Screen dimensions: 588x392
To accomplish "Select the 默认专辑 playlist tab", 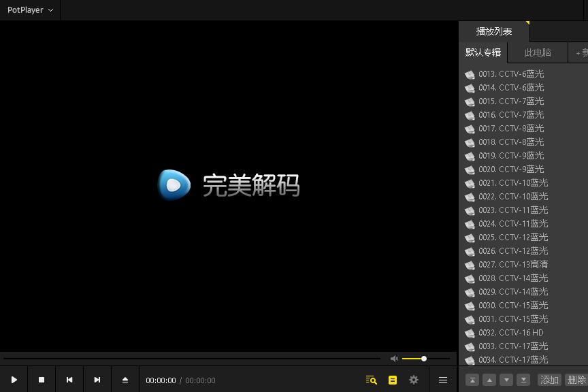I will click(x=483, y=52).
